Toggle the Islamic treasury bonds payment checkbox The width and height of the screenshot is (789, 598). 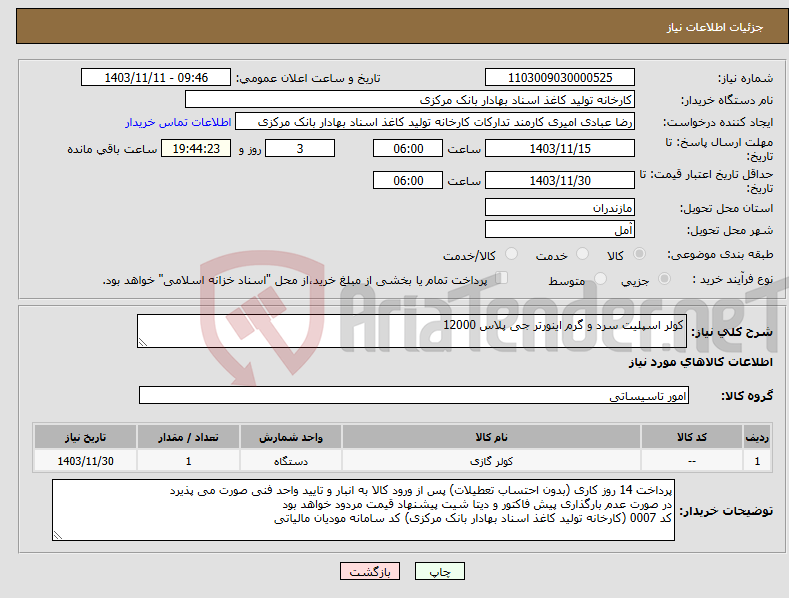502,278
